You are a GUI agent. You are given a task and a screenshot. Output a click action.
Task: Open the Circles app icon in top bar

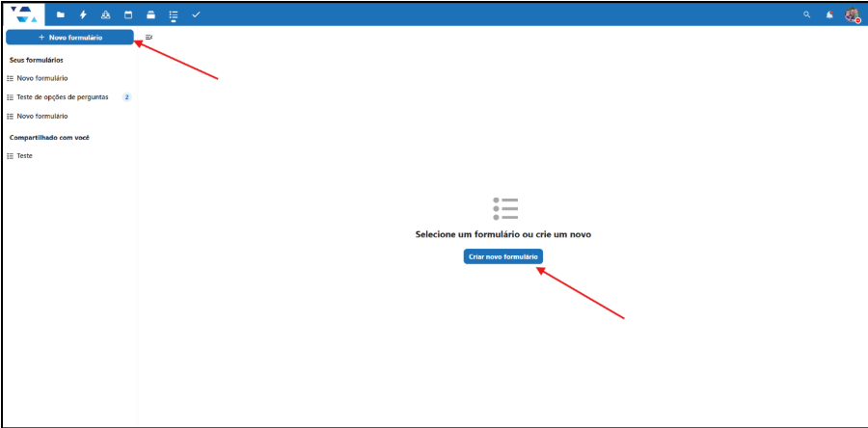(105, 14)
